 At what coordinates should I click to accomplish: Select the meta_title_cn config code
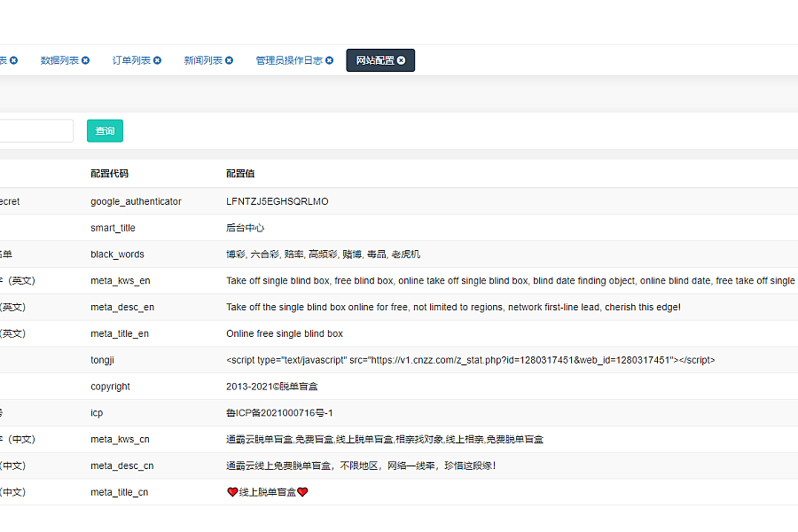(120, 493)
